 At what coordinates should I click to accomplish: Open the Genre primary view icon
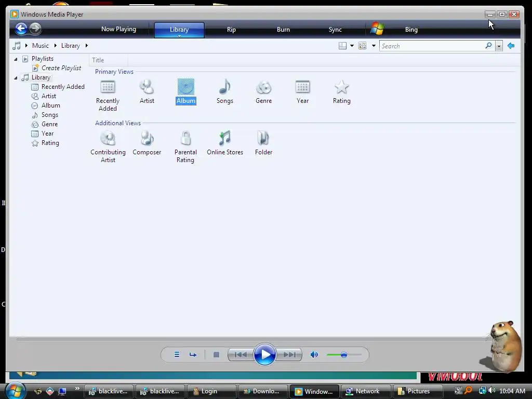pyautogui.click(x=263, y=87)
